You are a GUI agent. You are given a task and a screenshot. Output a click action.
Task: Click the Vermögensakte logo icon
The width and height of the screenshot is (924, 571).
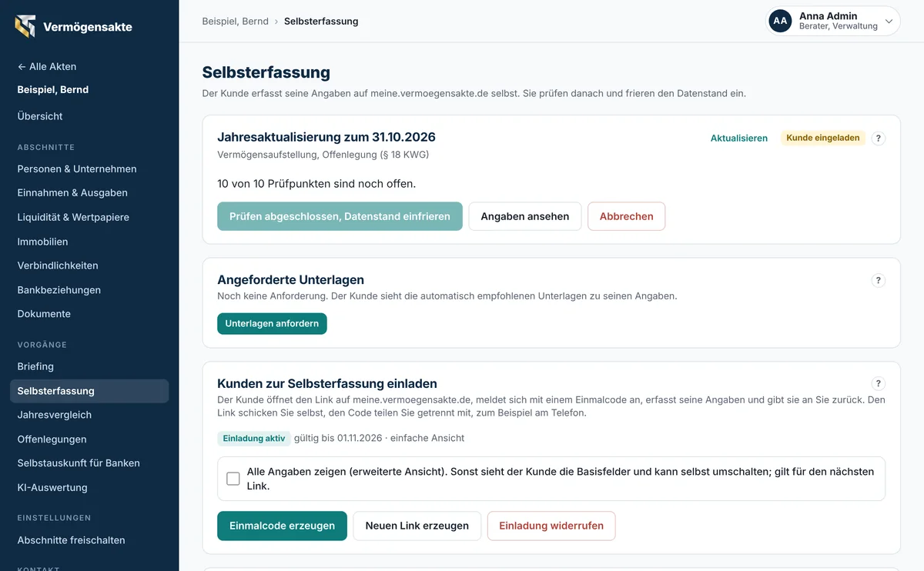25,26
